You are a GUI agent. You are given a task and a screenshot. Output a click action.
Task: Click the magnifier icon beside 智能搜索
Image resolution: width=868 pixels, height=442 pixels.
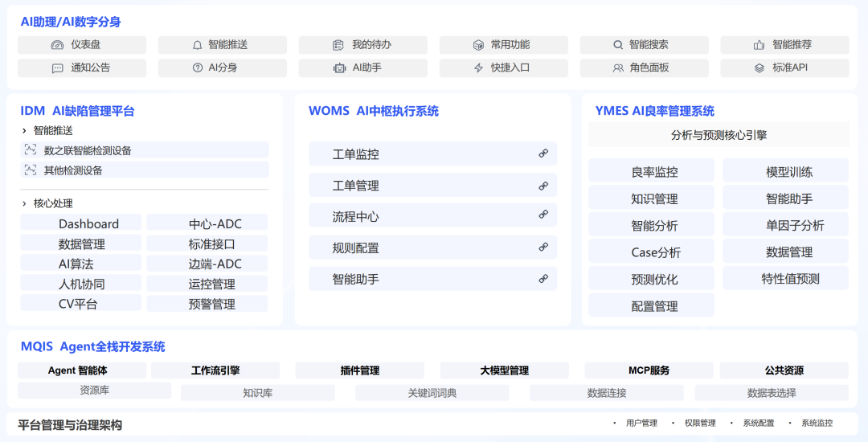click(x=618, y=45)
